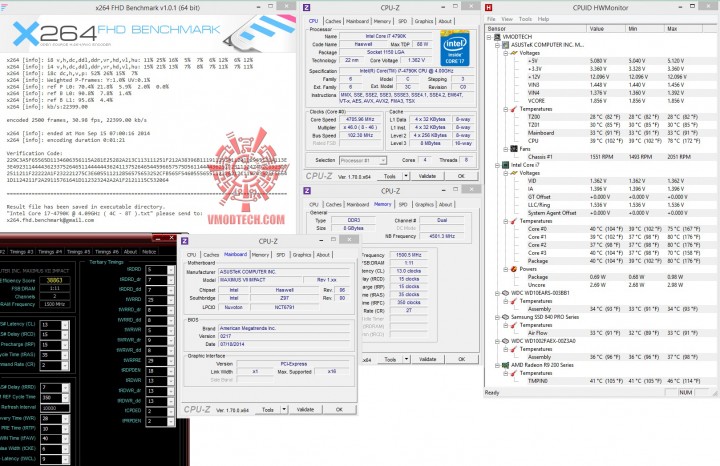This screenshot has width=720, height=466.
Task: Open the Timings #4 tab in timing tool
Action: point(50,252)
